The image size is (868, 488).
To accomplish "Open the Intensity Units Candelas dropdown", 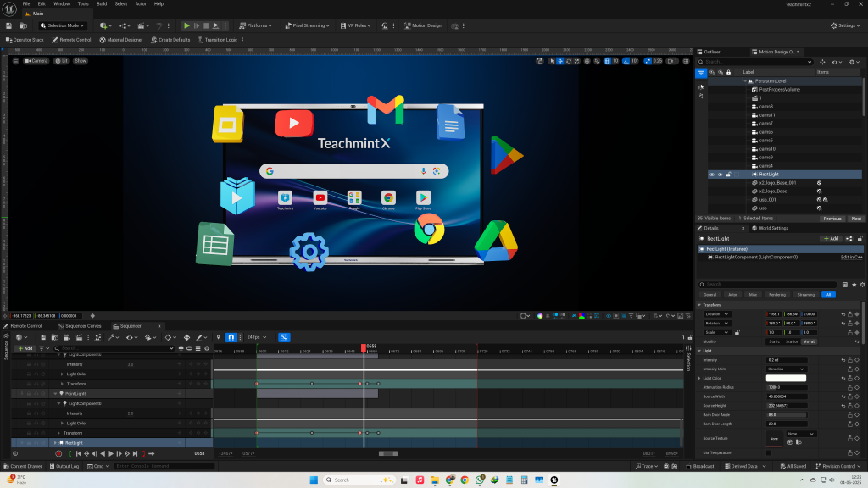I will [x=786, y=369].
